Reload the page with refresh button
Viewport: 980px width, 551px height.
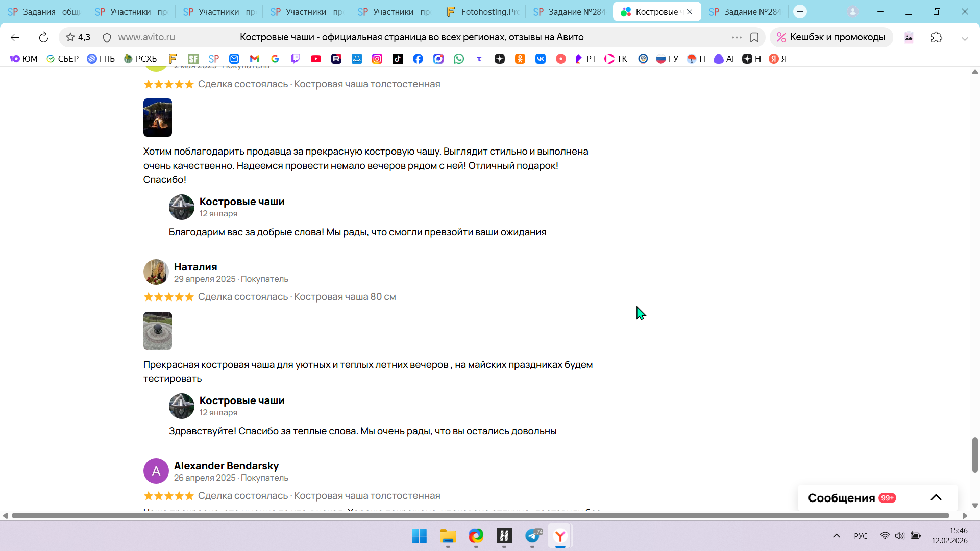(43, 37)
